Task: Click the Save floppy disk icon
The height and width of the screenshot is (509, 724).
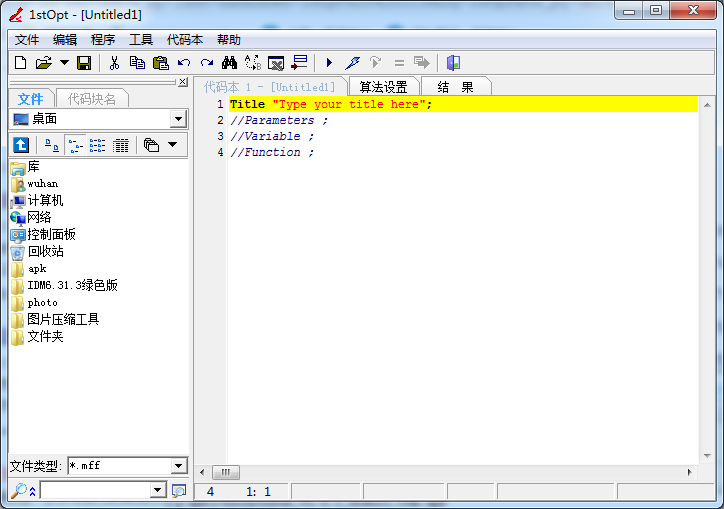Action: (x=84, y=63)
